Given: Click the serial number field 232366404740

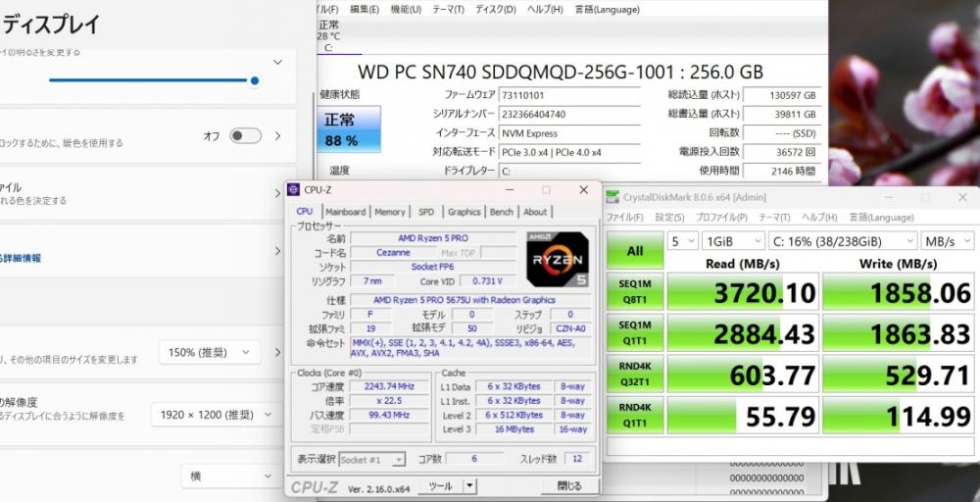Looking at the screenshot, I should tap(568, 115).
